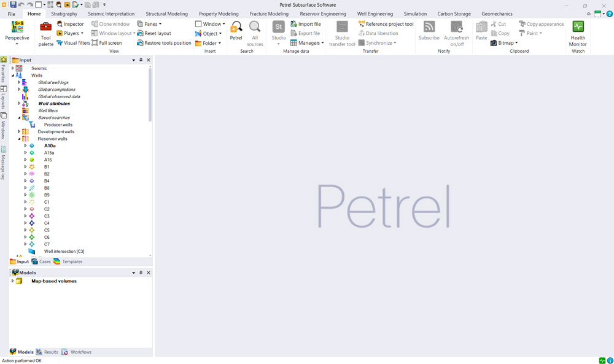614x364 pixels.
Task: Select the Well intersection [C3] icon
Action: [x=32, y=251]
